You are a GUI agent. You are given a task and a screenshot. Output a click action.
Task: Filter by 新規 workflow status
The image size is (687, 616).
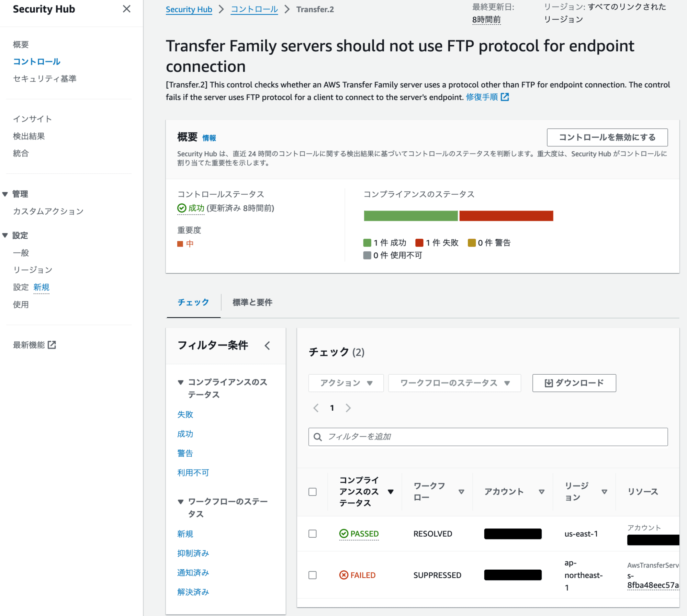point(185,534)
